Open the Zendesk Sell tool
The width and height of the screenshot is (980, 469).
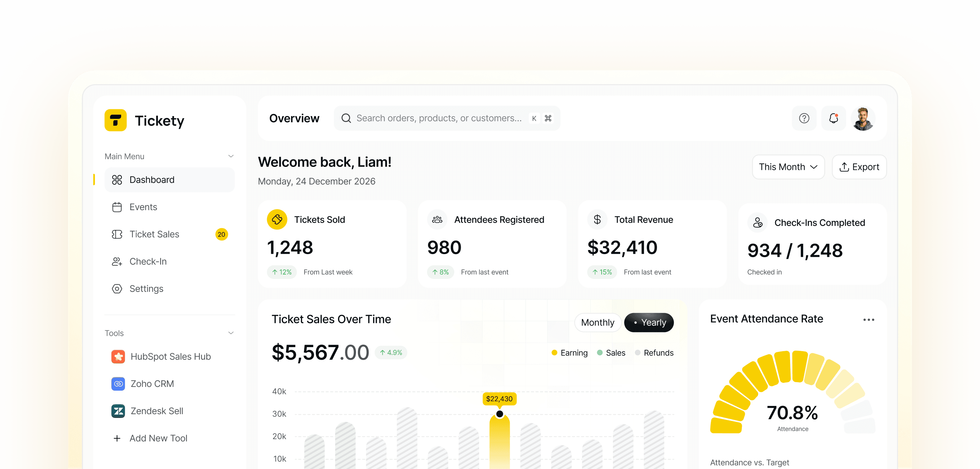pyautogui.click(x=157, y=411)
